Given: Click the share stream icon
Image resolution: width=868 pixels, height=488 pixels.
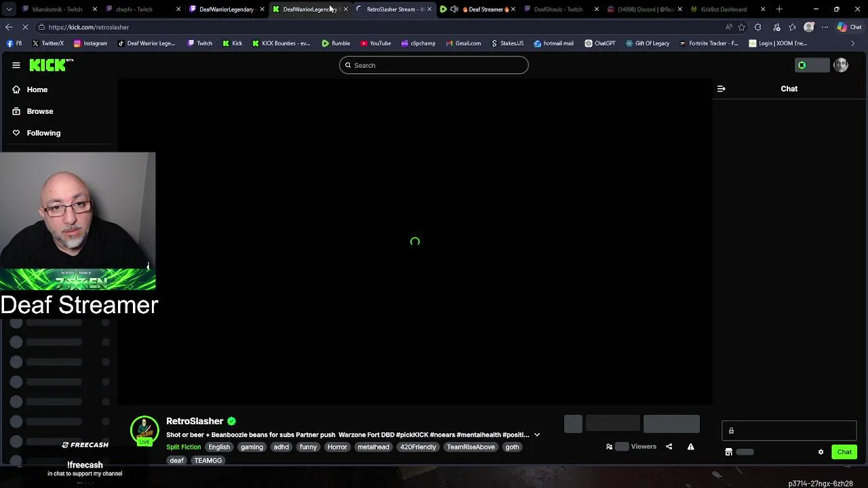Looking at the screenshot, I should (669, 447).
